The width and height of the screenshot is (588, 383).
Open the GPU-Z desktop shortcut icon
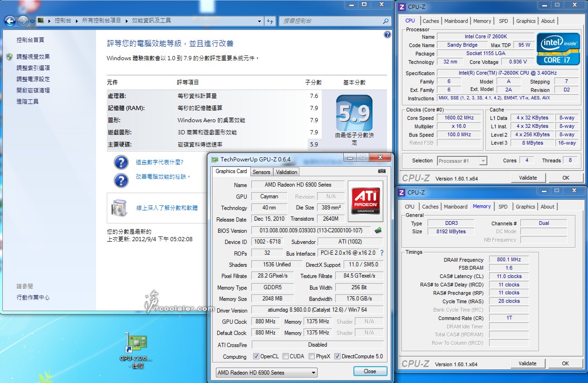coord(136,344)
